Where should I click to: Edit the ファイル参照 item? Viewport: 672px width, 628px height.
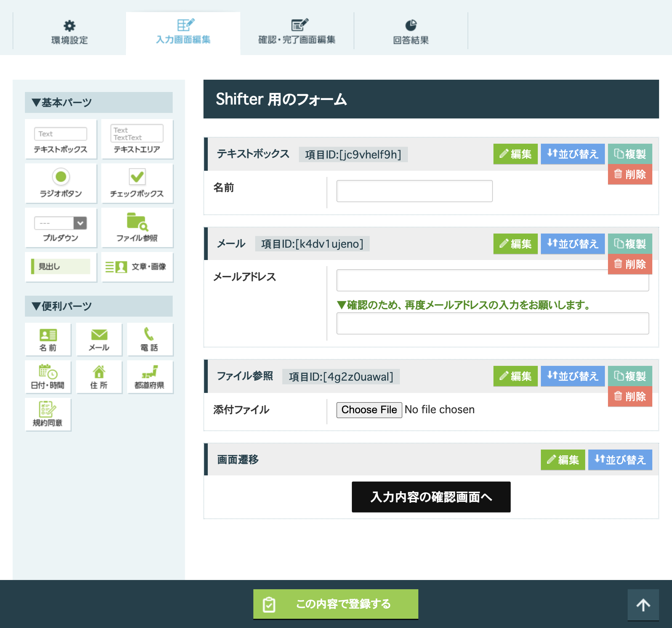pyautogui.click(x=515, y=376)
